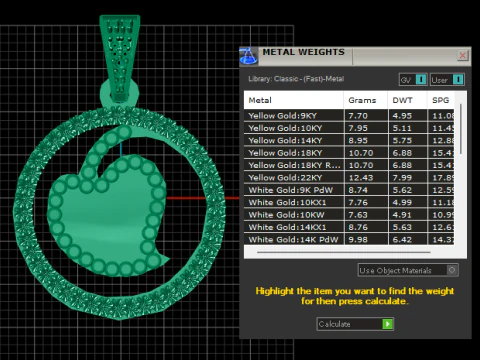Select the Yellow Gold:18KY row
This screenshot has height=360, width=480.
[349, 153]
